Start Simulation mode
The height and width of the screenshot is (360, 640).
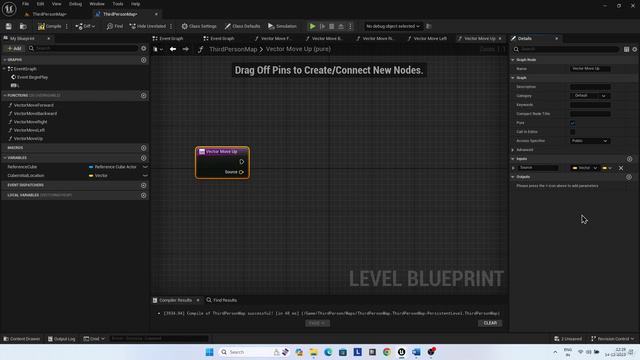[282, 26]
